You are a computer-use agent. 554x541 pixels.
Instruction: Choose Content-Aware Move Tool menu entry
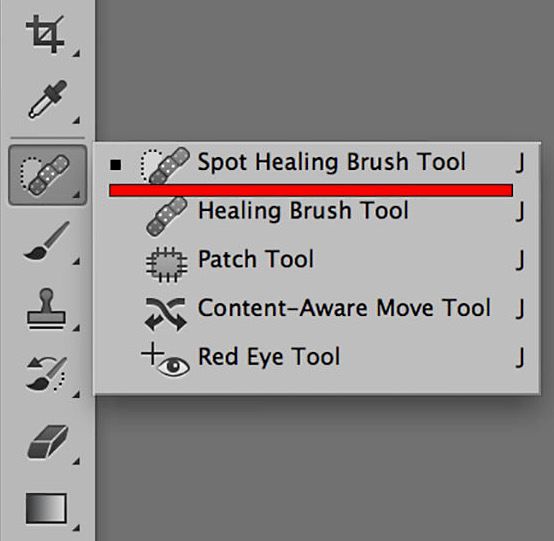[x=317, y=309]
